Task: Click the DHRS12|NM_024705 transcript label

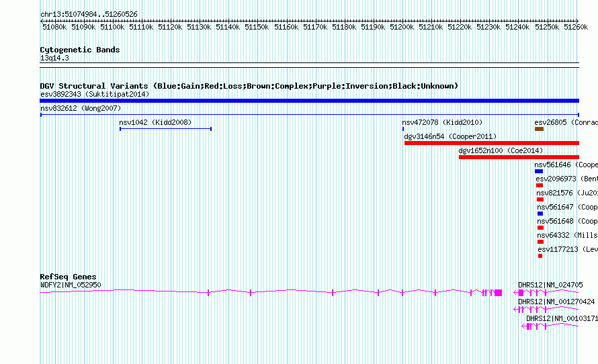Action: (550, 285)
